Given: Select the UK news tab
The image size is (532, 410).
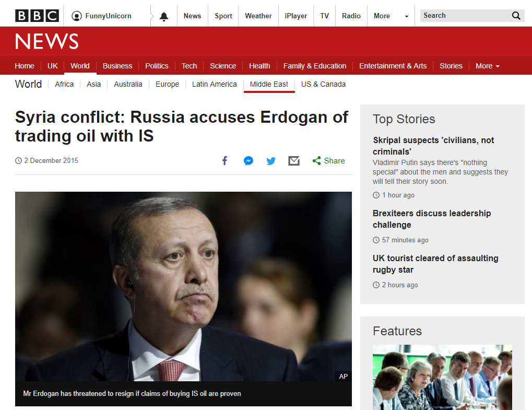Looking at the screenshot, I should [53, 66].
